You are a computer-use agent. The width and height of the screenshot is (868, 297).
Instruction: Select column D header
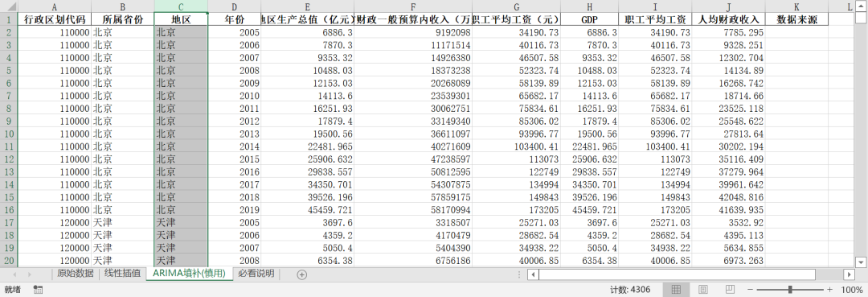click(235, 6)
